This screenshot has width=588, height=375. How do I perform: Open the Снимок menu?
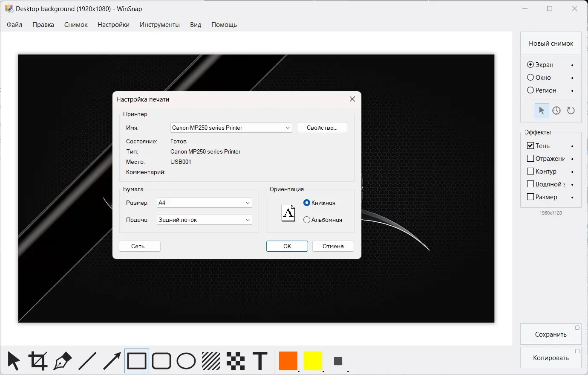(x=76, y=25)
